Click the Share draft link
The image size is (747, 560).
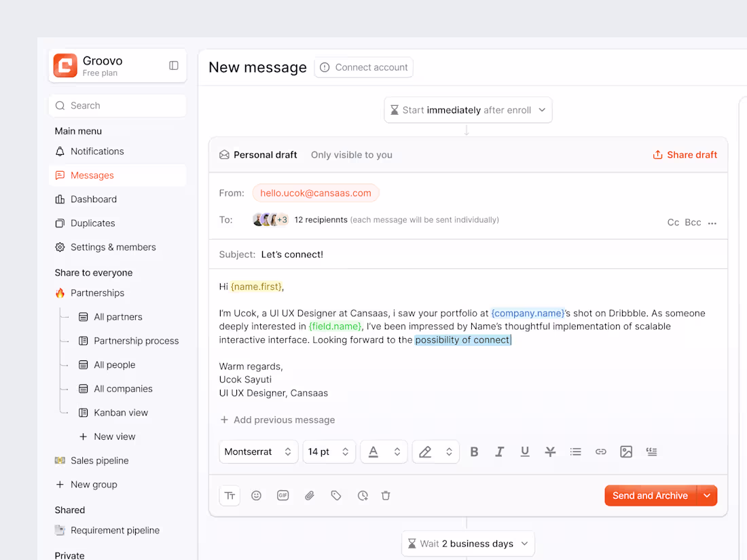[685, 155]
